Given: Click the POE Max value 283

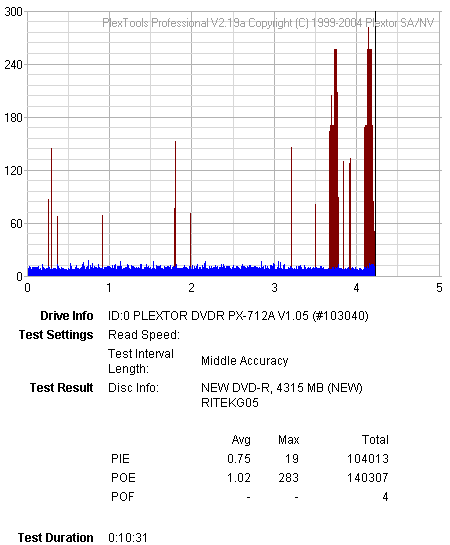Looking at the screenshot, I should [288, 478].
